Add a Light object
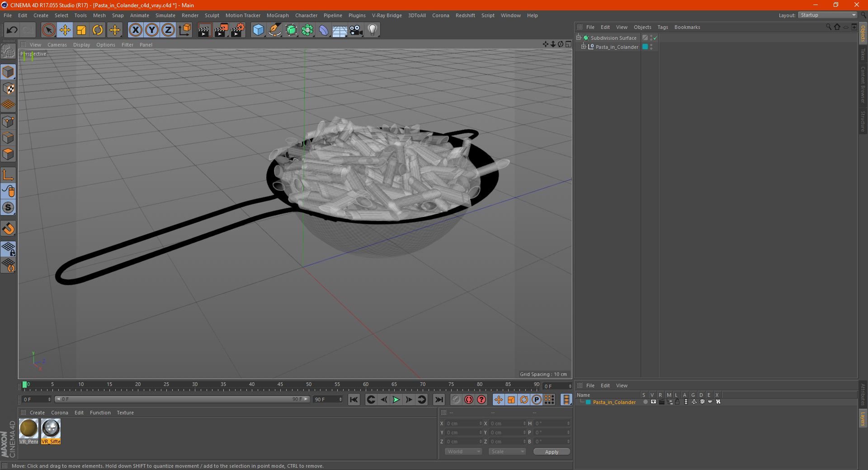868x470 pixels. [372, 30]
